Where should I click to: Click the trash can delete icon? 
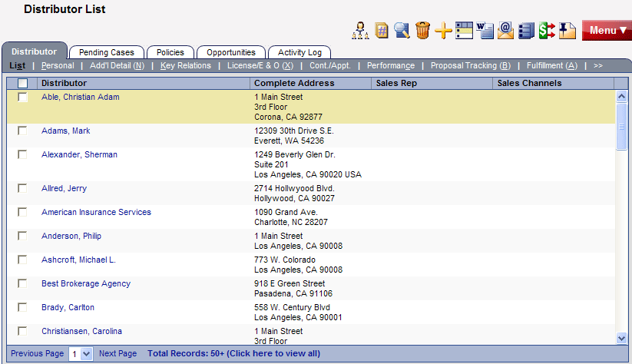(422, 30)
